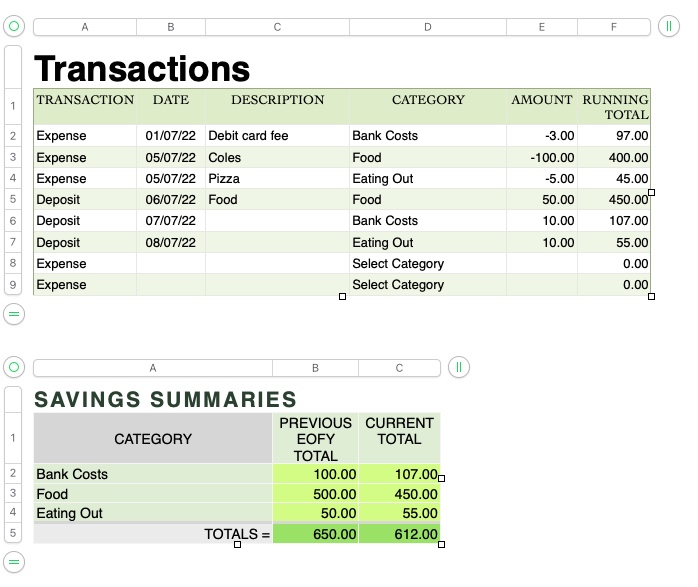Select row 5 header of Transactions table
The height and width of the screenshot is (587, 698).
coord(13,199)
